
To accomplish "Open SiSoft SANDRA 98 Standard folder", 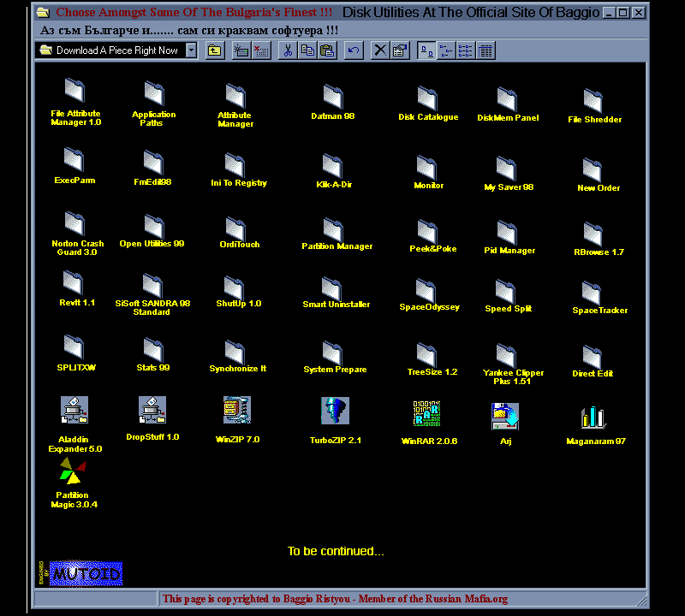I will [x=152, y=286].
